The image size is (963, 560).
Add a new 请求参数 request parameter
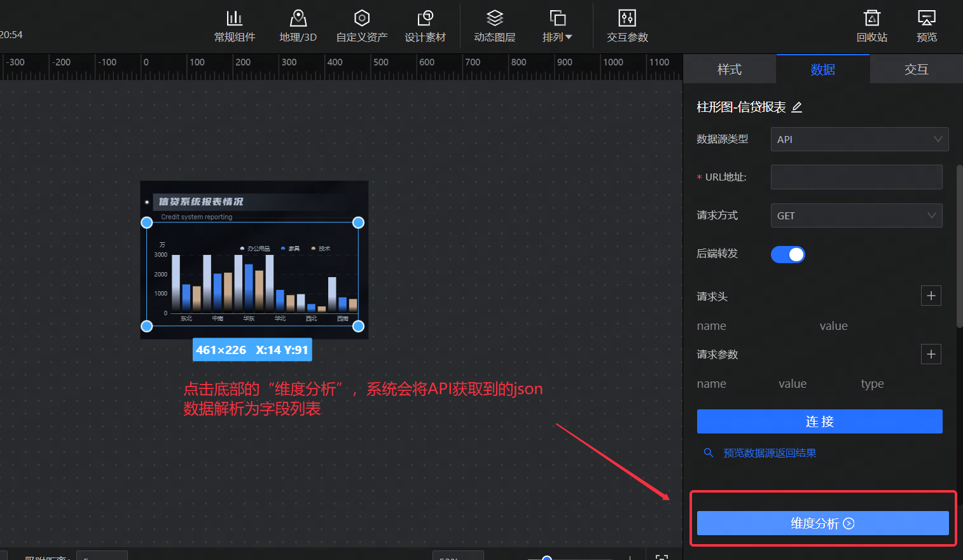click(931, 354)
